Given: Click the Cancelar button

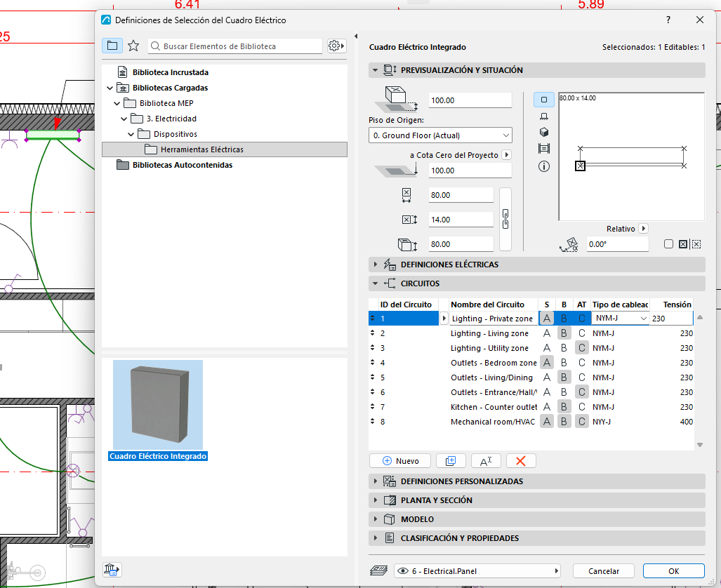Looking at the screenshot, I should [x=603, y=571].
